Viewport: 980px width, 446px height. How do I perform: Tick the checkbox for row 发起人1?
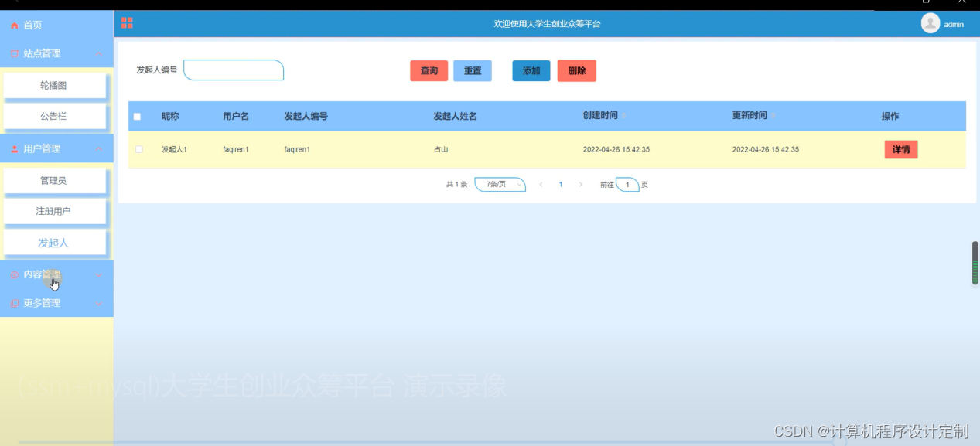click(139, 149)
